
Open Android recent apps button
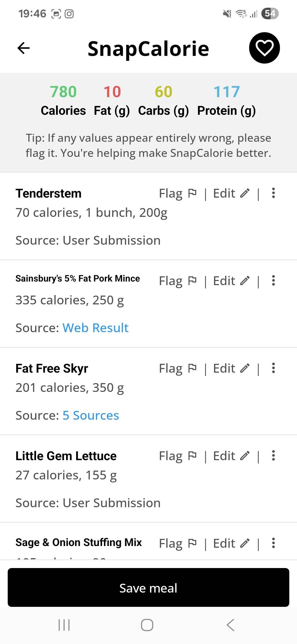pos(64,625)
